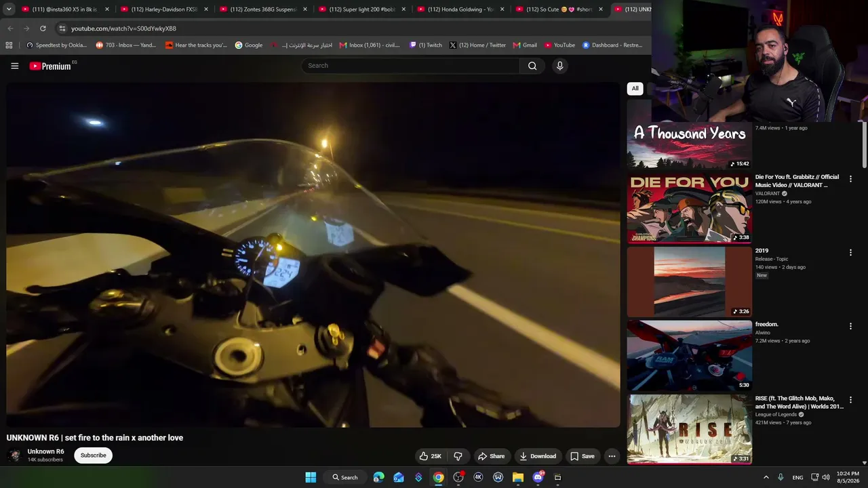
Task: Switch to Zontes 368G Suspension tab
Action: (263, 9)
